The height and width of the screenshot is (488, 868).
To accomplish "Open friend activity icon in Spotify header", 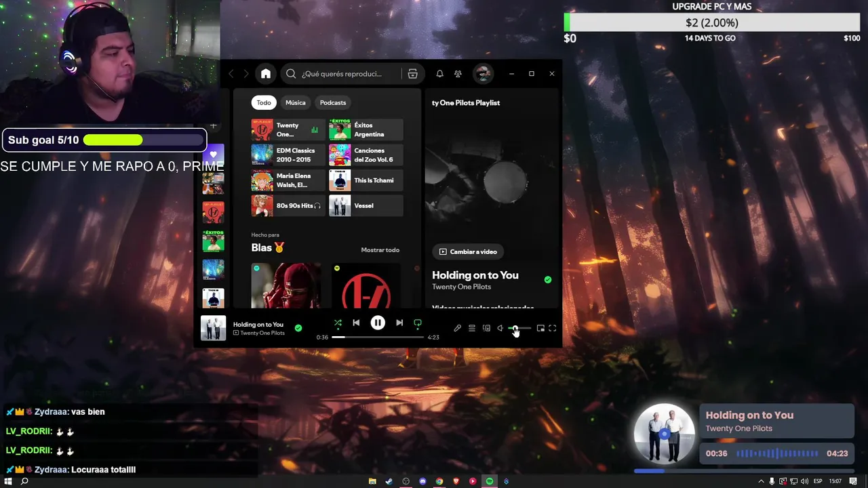I will coord(458,74).
